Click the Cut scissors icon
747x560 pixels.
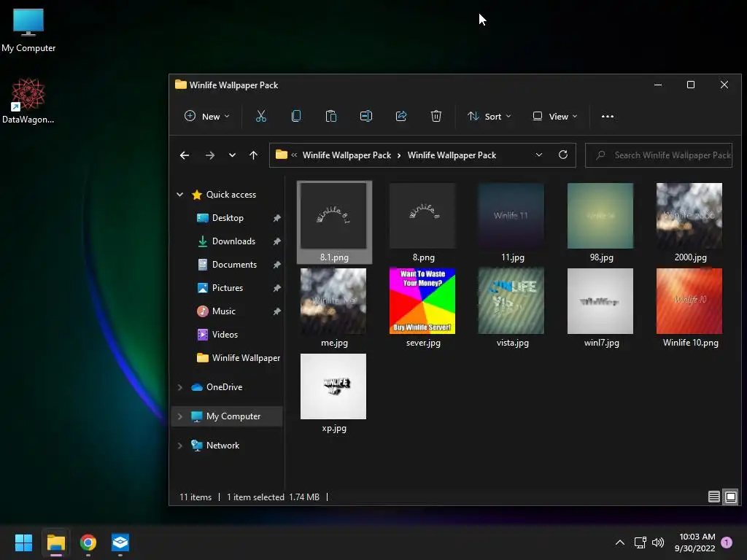tap(261, 116)
